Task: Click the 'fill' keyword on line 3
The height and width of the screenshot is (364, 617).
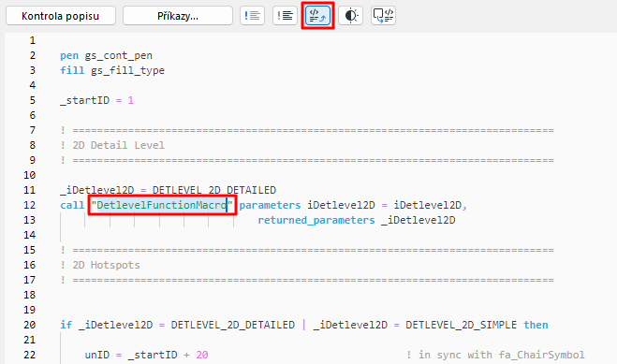Action: tap(72, 71)
